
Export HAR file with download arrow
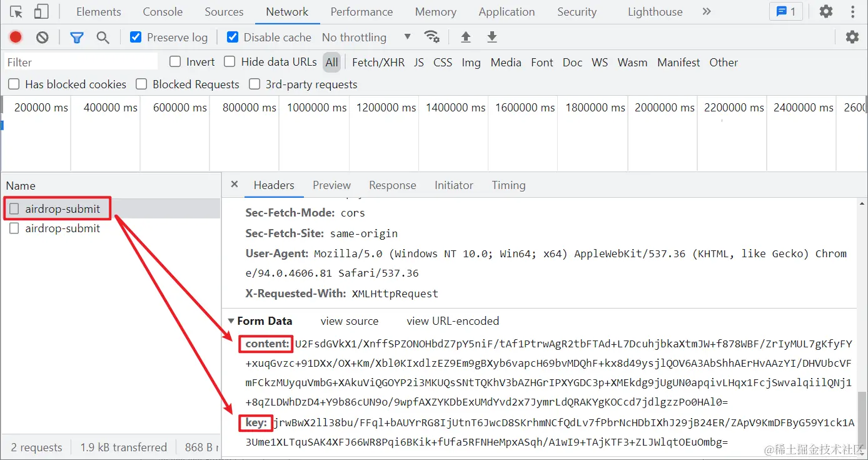(x=492, y=38)
